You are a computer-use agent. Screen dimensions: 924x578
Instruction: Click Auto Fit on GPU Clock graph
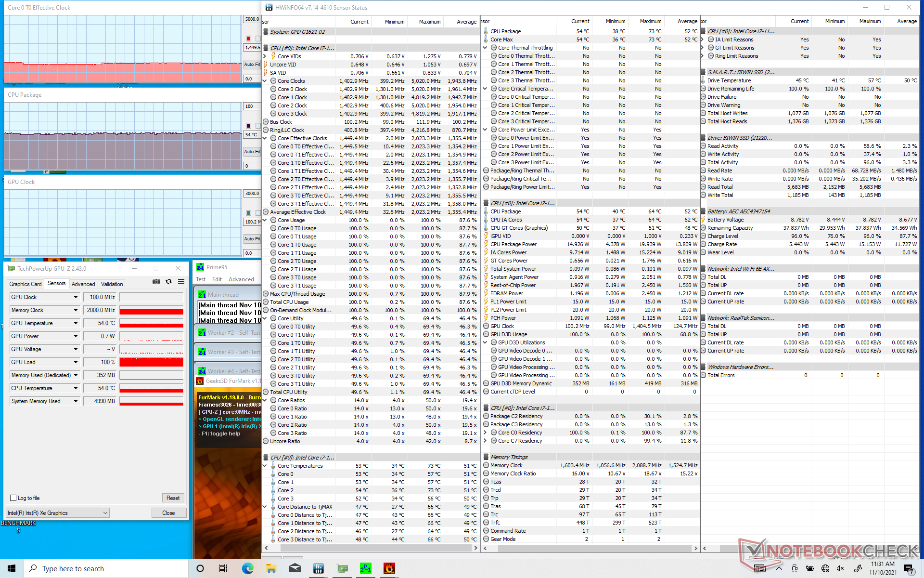point(252,238)
